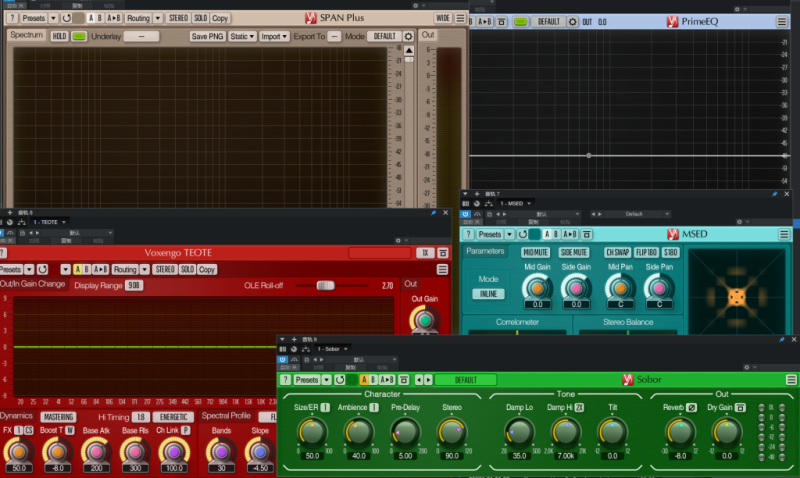This screenshot has height=478, width=800.
Task: Select the Parameters tab in MSED
Action: (485, 251)
